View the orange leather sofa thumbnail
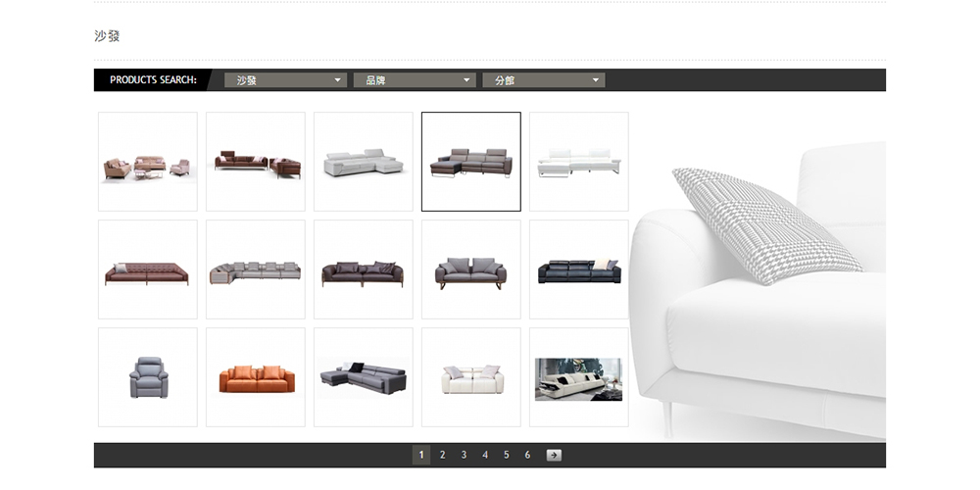 [256, 377]
